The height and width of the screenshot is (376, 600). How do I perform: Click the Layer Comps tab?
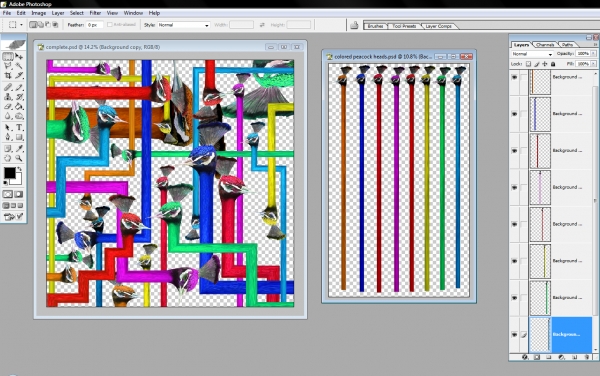click(439, 26)
